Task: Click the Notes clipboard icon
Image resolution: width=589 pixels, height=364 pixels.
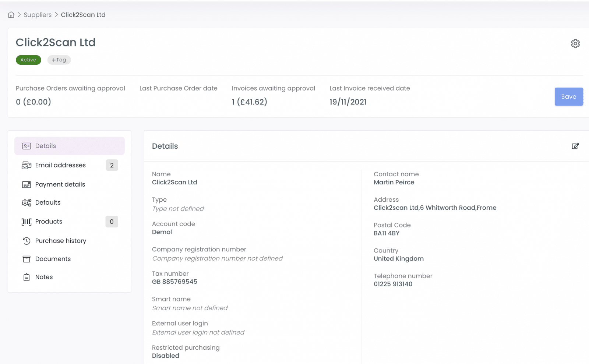Action: click(x=27, y=277)
